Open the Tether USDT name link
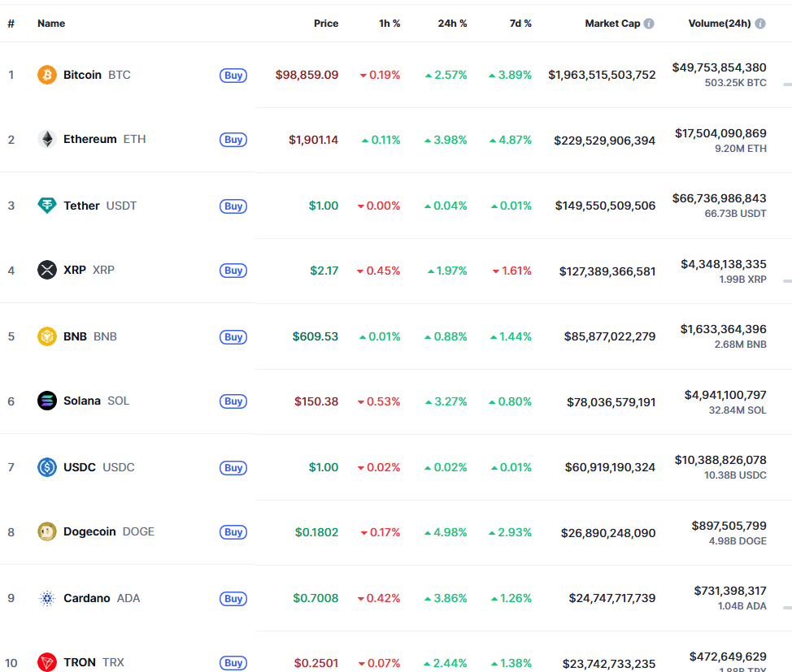 [100, 206]
